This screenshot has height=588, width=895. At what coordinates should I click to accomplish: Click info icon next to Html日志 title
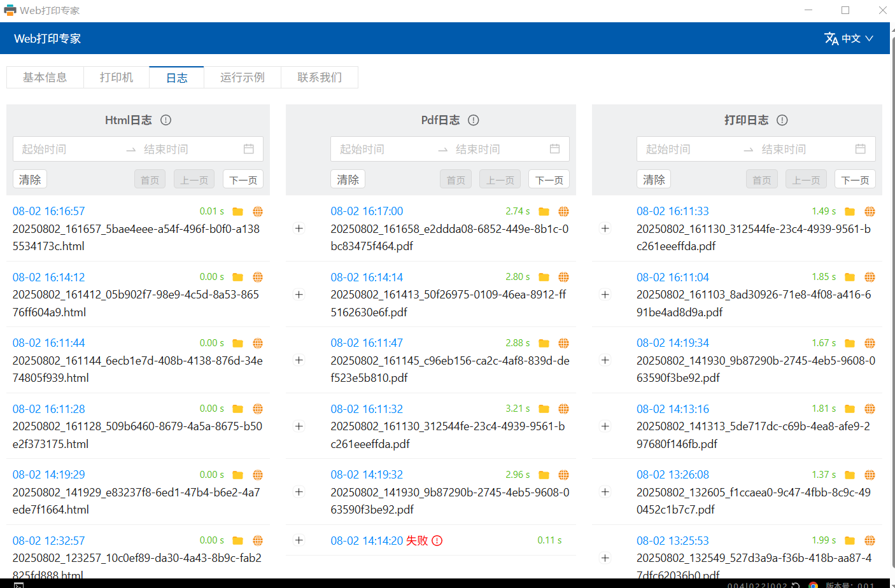coord(166,120)
